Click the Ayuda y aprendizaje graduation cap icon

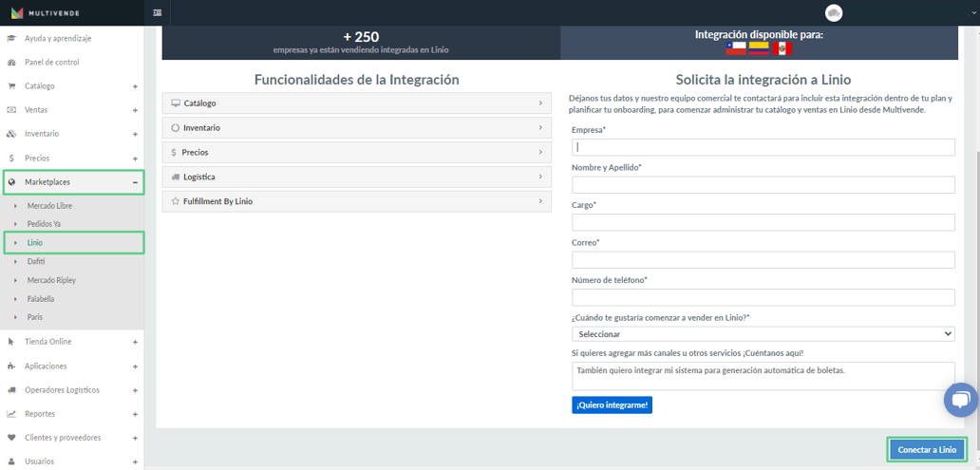click(x=10, y=39)
